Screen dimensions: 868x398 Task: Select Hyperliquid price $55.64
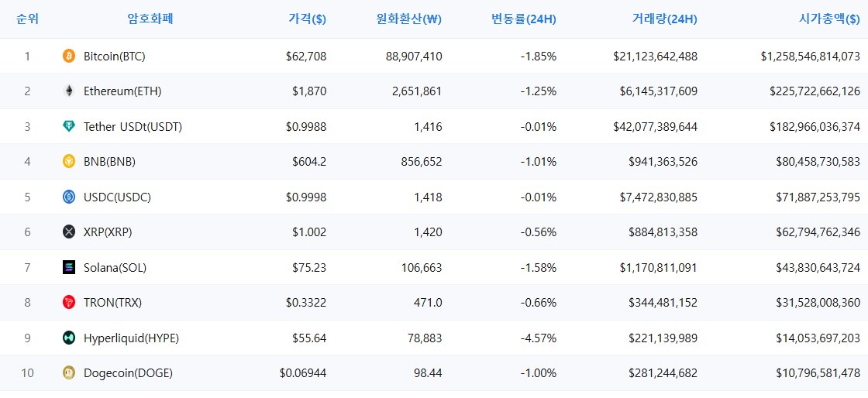[x=309, y=338]
